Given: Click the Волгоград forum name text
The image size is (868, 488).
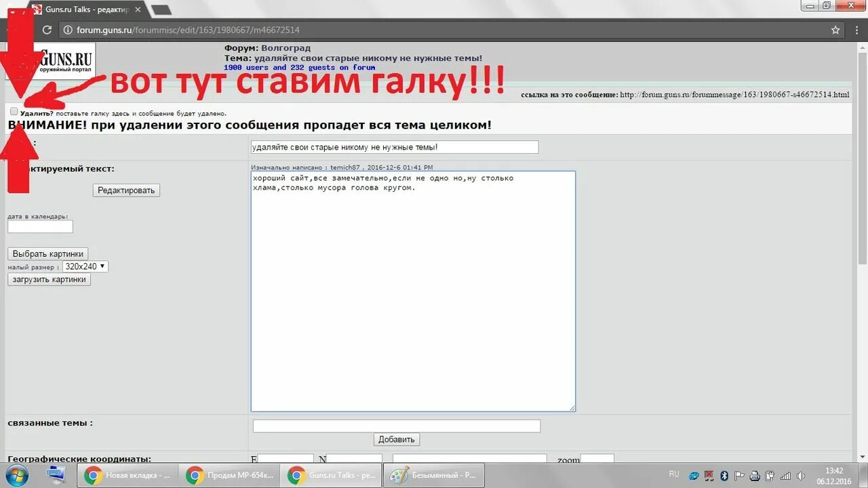Looking at the screenshot, I should click(x=285, y=48).
